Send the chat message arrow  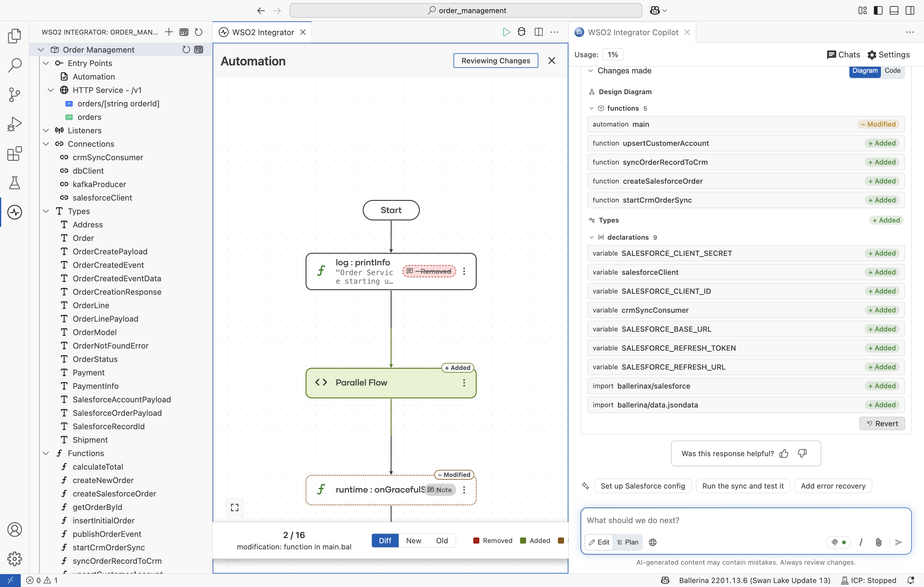(x=898, y=542)
